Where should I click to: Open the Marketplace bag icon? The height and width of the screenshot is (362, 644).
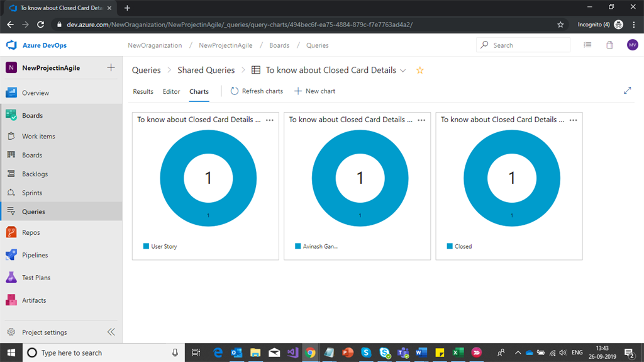tap(610, 45)
